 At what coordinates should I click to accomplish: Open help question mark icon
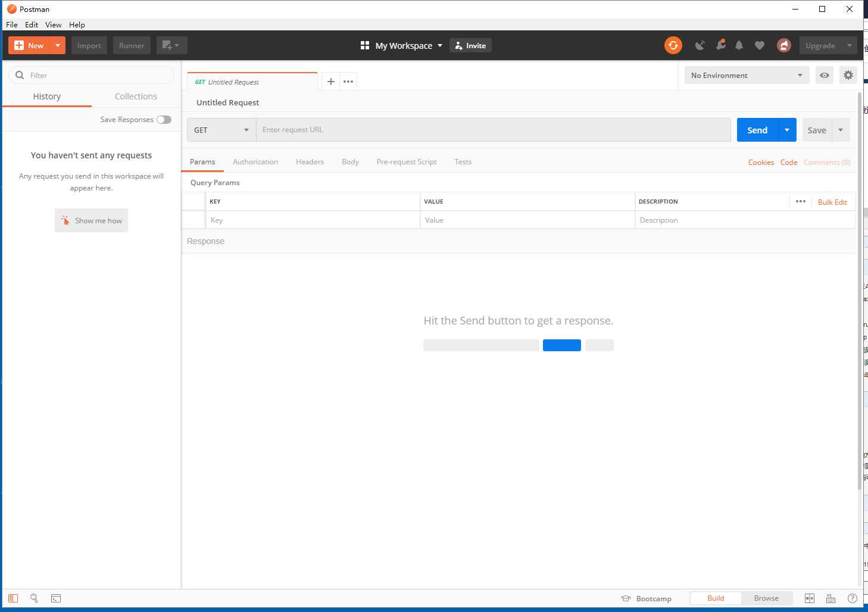[853, 598]
